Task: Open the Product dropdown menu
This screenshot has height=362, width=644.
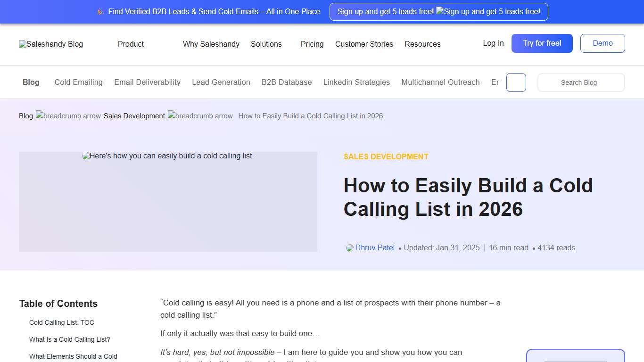Action: (x=131, y=44)
